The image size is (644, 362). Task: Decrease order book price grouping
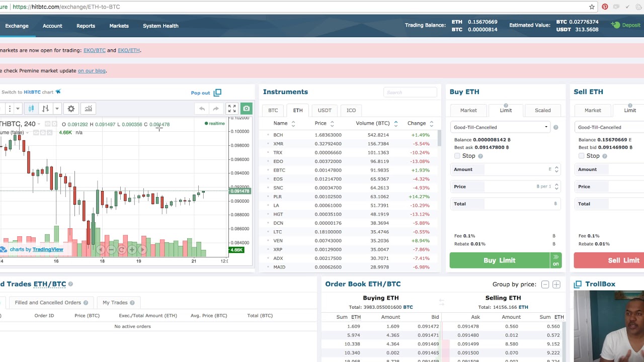coord(545,285)
